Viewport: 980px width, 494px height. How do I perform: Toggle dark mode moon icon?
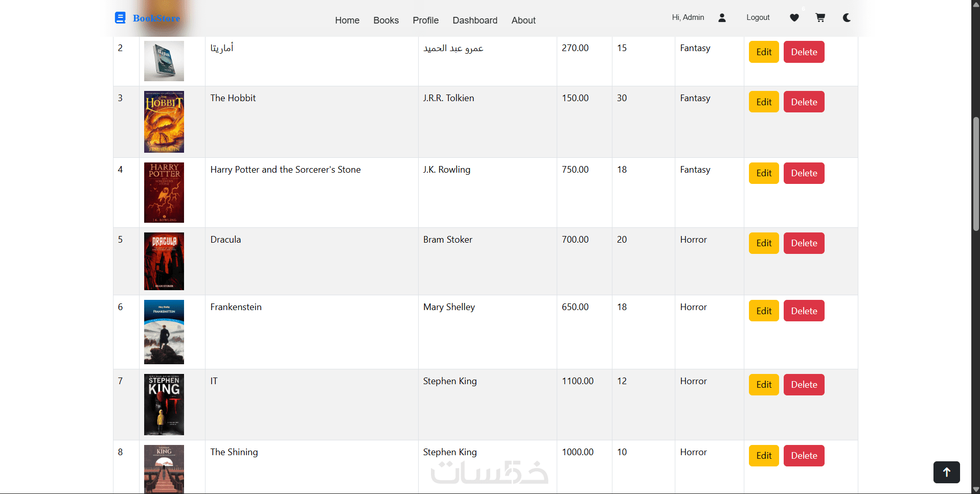click(x=847, y=18)
